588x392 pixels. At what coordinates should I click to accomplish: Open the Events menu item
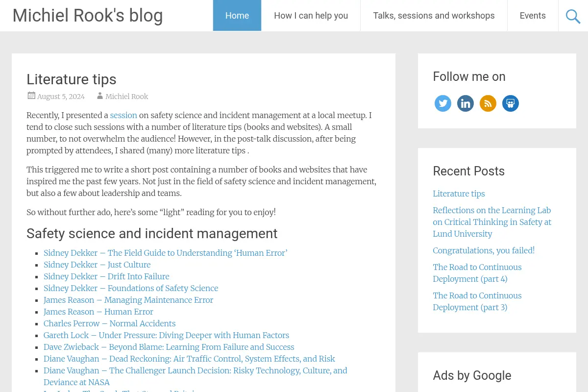[533, 16]
